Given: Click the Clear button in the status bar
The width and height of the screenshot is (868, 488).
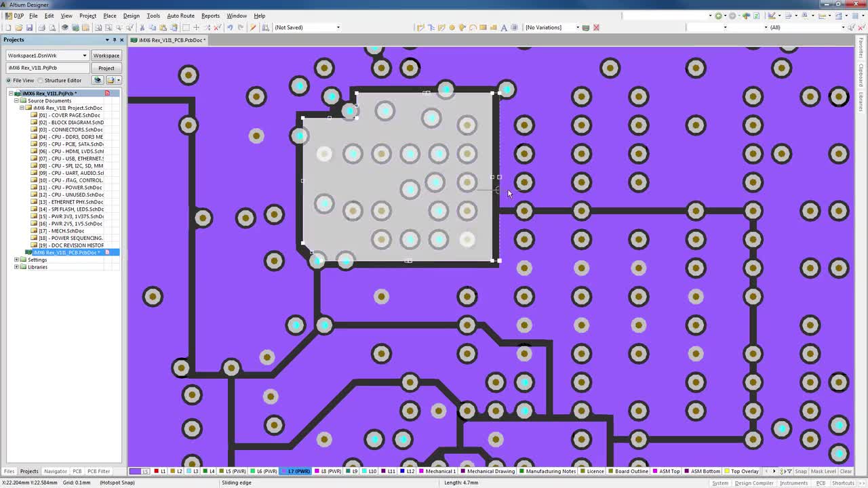Looking at the screenshot, I should point(846,471).
